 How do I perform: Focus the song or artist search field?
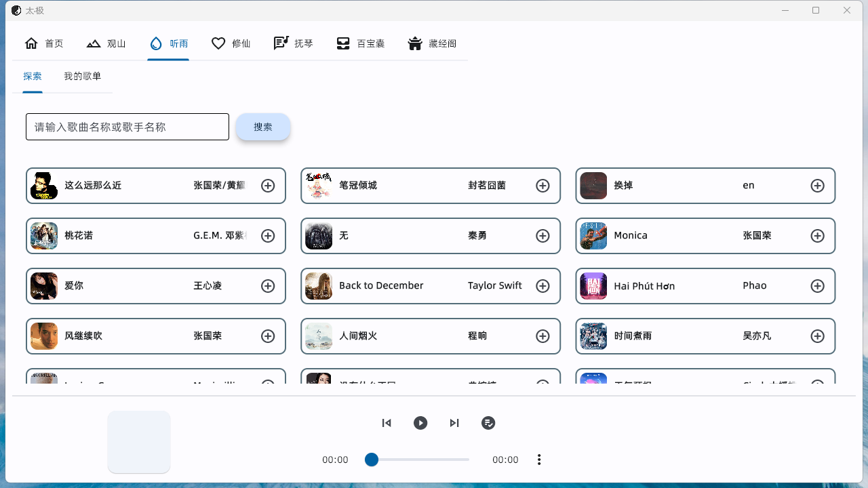tap(127, 127)
